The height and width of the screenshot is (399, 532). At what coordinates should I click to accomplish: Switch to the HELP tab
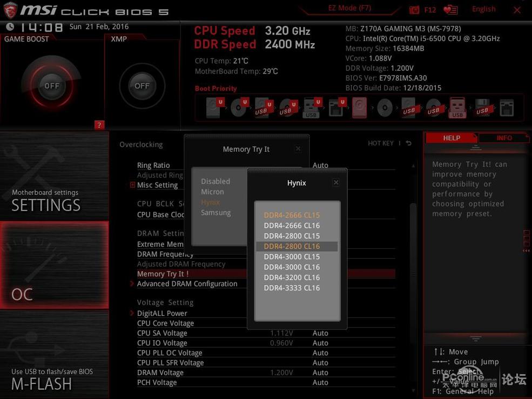pyautogui.click(x=451, y=138)
